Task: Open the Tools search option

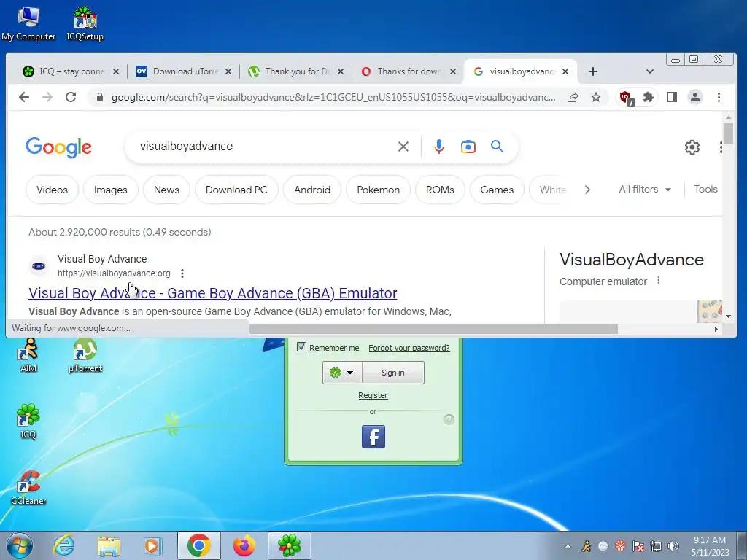Action: tap(705, 189)
